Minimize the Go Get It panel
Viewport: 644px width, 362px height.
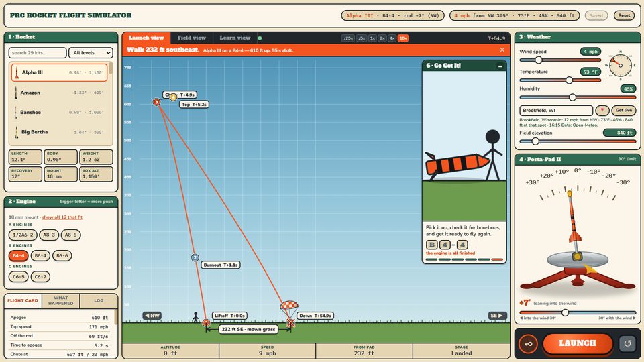click(500, 66)
